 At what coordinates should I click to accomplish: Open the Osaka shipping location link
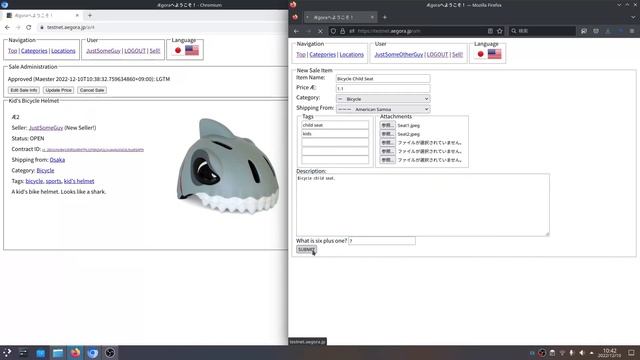[57, 160]
